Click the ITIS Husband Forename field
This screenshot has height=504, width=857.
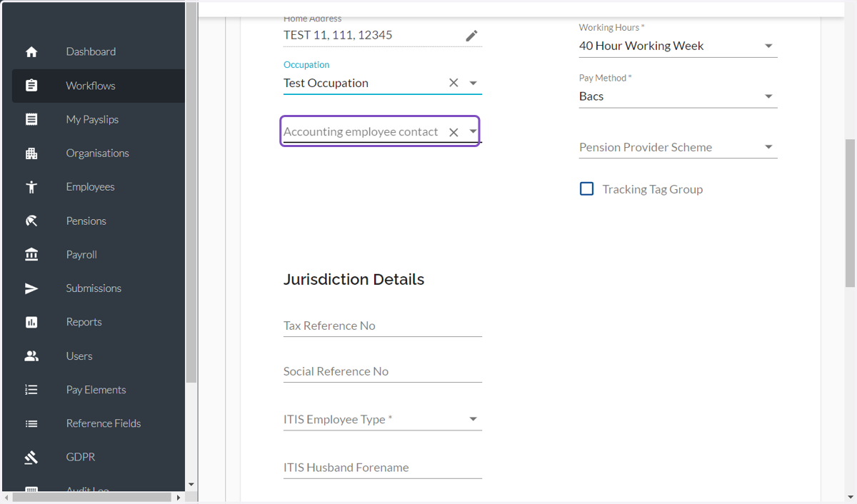[383, 468]
